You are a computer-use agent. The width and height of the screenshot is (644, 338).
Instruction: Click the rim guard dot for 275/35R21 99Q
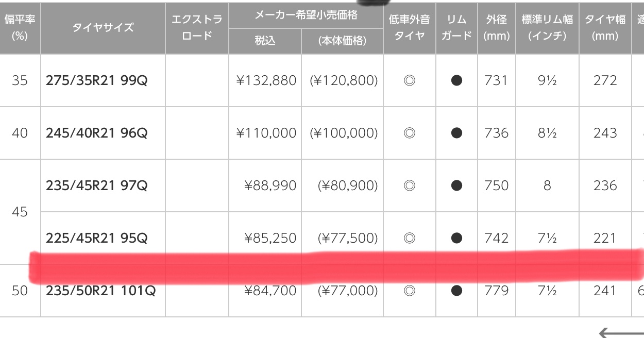pyautogui.click(x=456, y=80)
